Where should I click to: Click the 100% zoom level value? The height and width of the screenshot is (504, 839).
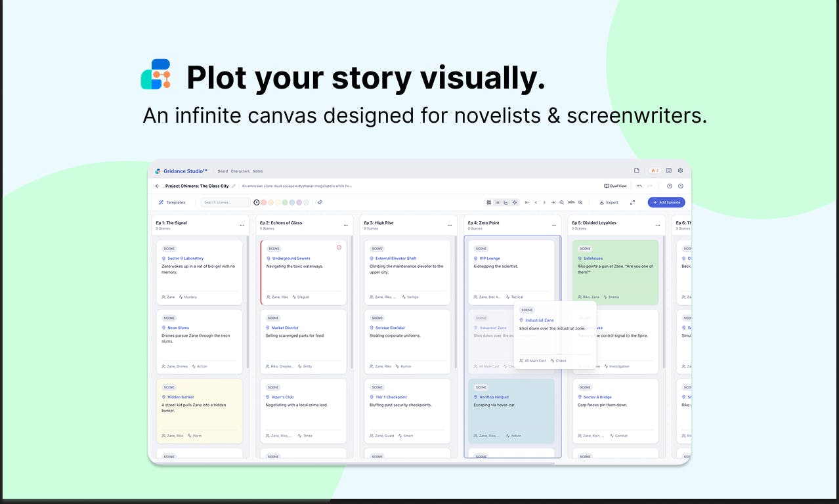coord(571,202)
